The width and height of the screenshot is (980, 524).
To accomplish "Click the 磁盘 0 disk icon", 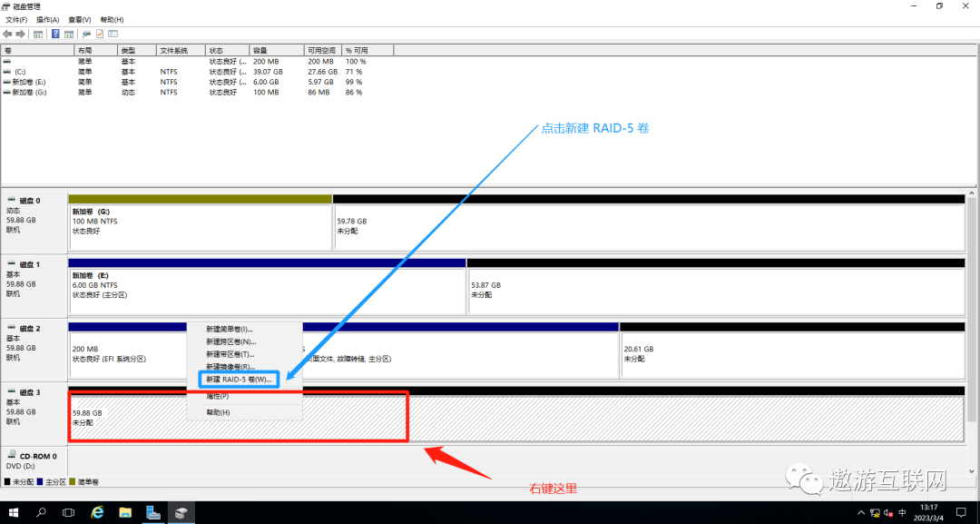I will coord(11,200).
